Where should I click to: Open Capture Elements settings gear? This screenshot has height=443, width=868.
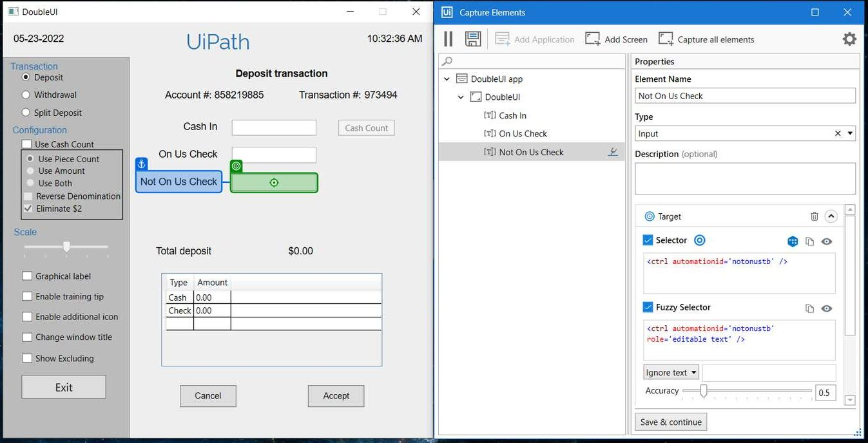point(849,39)
